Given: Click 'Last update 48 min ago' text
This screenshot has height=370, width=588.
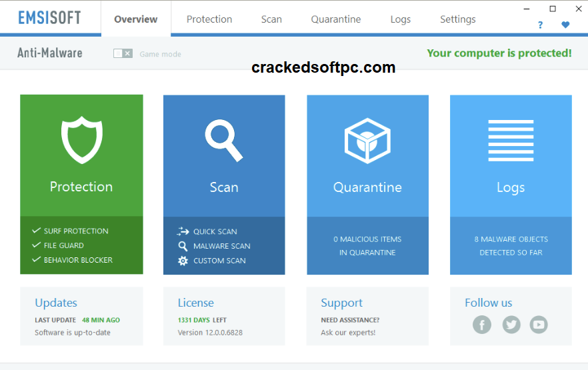Looking at the screenshot, I should pyautogui.click(x=77, y=320).
